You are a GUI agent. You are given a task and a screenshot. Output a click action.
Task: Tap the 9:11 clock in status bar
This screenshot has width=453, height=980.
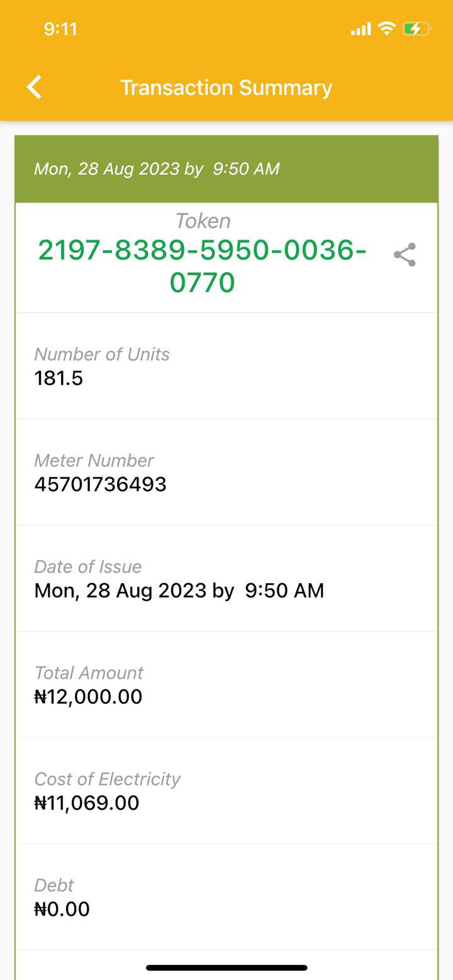point(60,29)
